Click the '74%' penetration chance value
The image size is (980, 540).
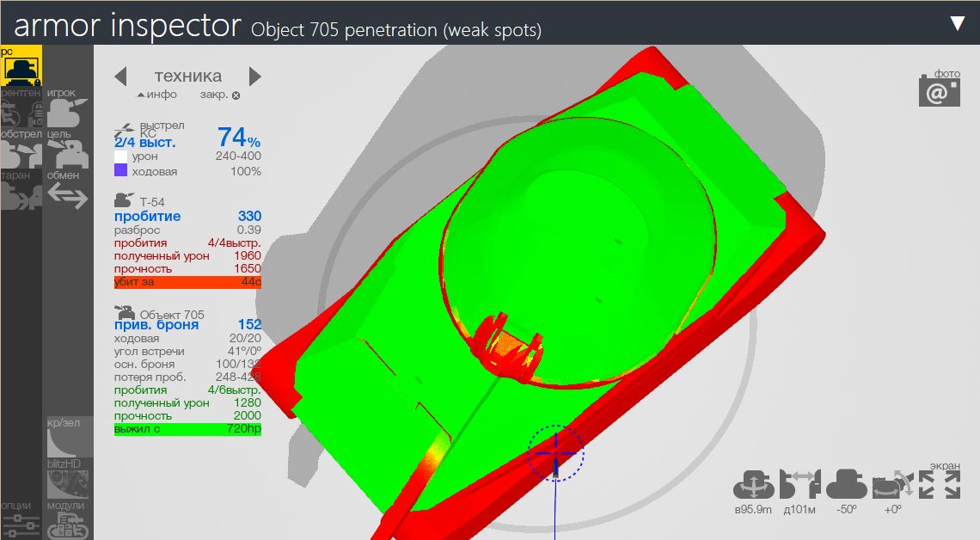pos(239,138)
